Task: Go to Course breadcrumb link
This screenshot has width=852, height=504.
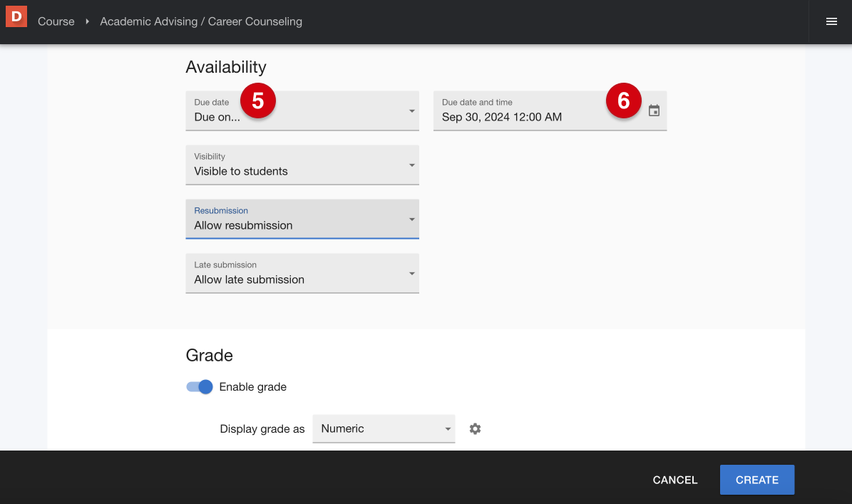Action: coord(56,21)
